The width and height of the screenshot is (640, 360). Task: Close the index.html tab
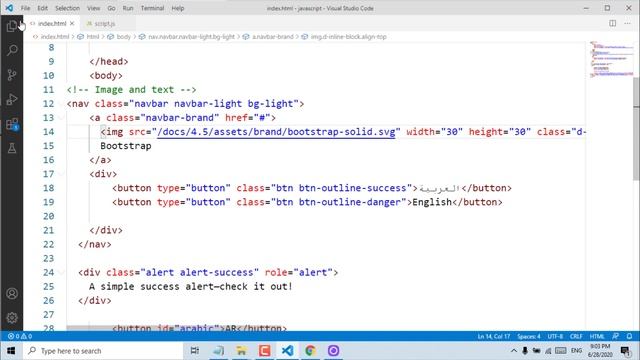[x=72, y=24]
